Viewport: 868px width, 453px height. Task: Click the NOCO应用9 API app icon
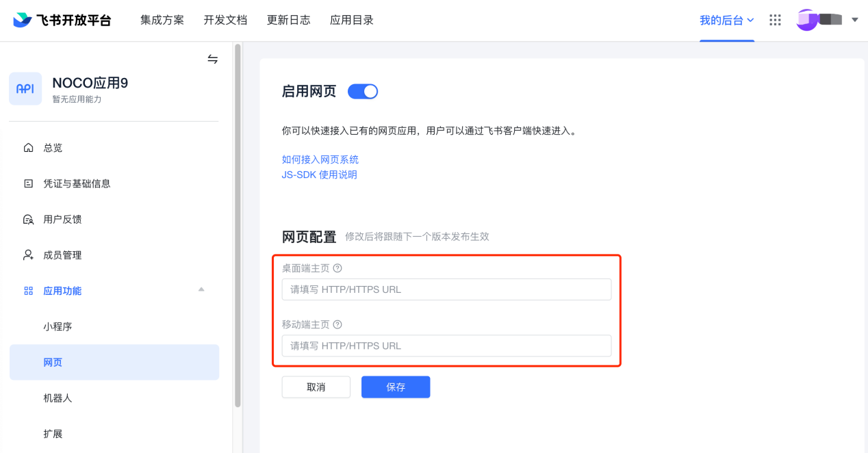(x=25, y=89)
